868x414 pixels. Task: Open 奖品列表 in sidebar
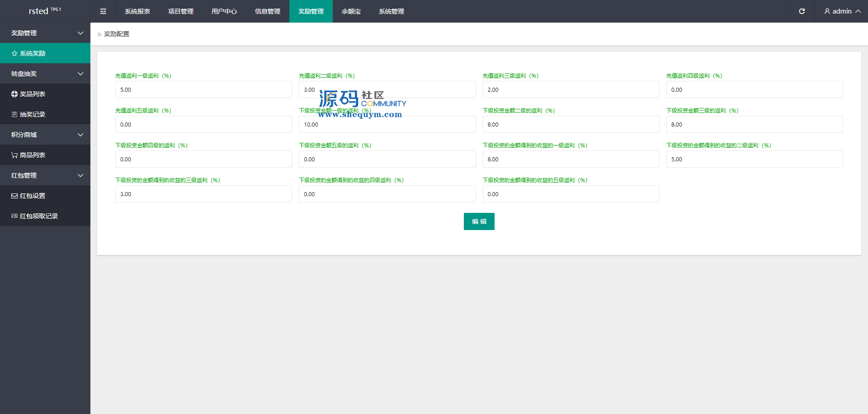pyautogui.click(x=45, y=94)
